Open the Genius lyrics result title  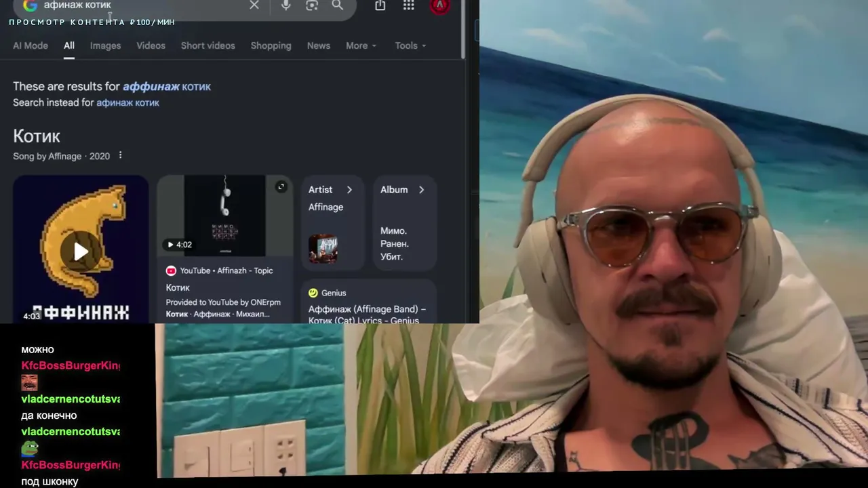pos(367,314)
